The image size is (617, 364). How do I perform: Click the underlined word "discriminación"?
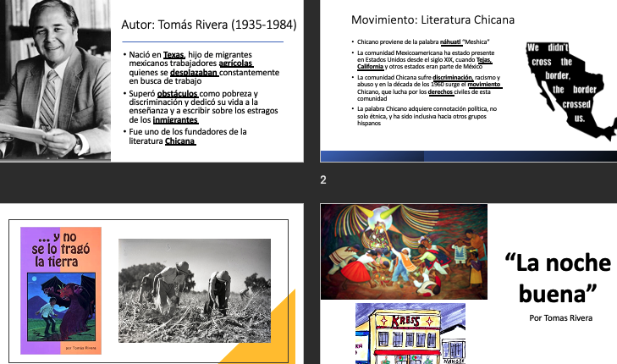[x=452, y=78]
